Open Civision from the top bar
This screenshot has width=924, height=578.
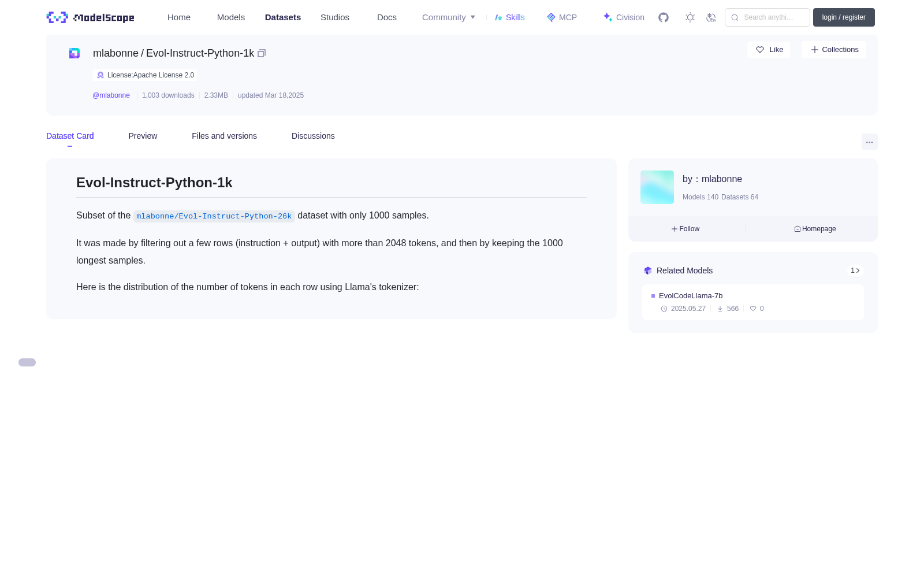[x=624, y=17]
